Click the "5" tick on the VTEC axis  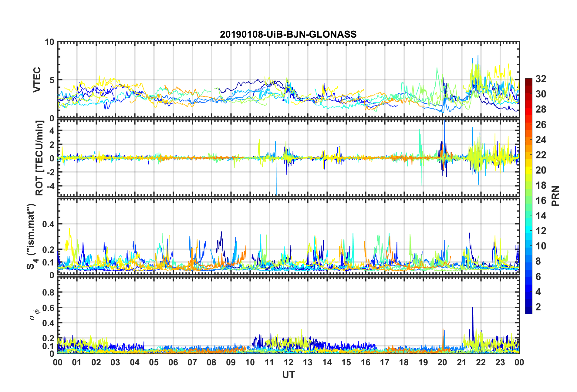coord(52,80)
